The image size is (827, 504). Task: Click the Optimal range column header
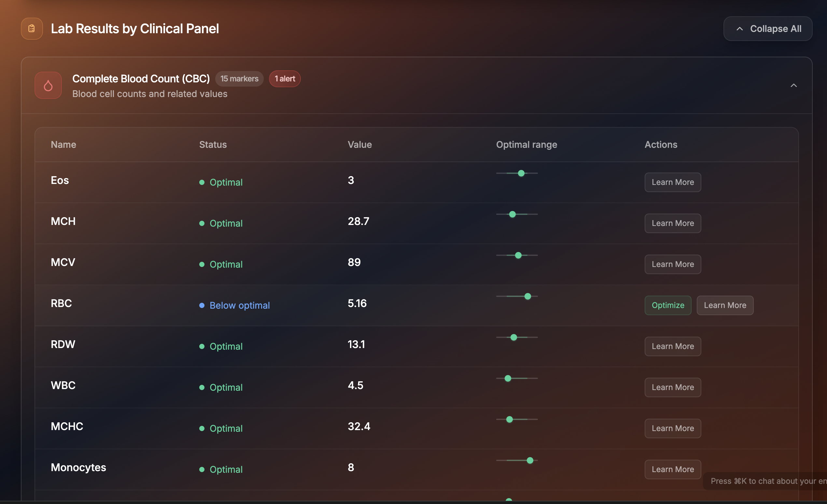[x=526, y=144]
